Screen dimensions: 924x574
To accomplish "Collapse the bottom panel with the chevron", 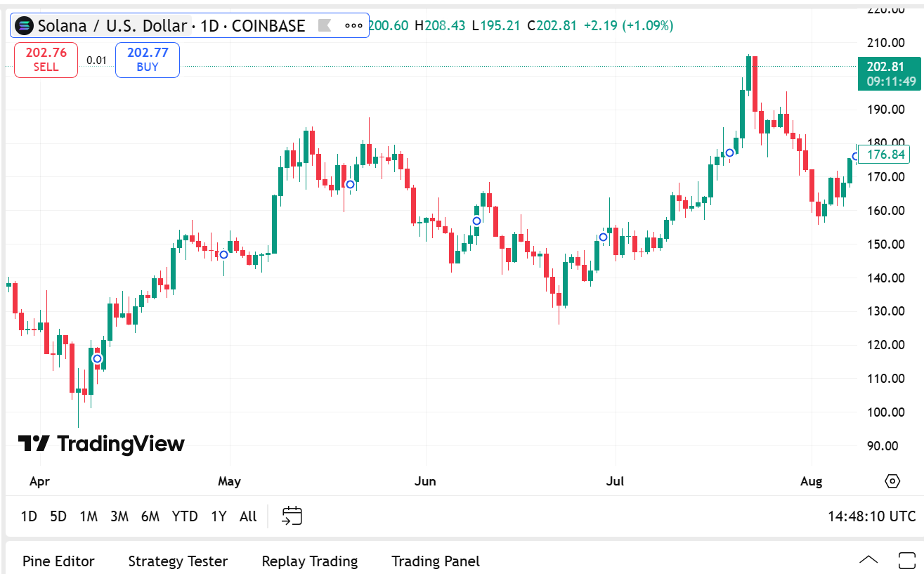I will [868, 561].
